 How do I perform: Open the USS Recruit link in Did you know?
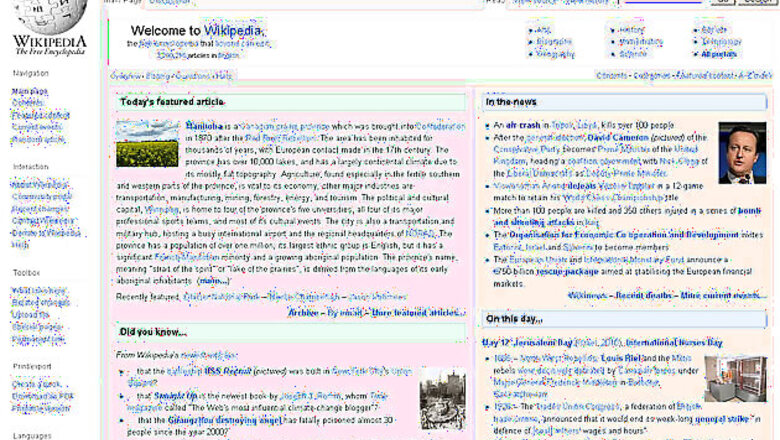click(x=227, y=371)
